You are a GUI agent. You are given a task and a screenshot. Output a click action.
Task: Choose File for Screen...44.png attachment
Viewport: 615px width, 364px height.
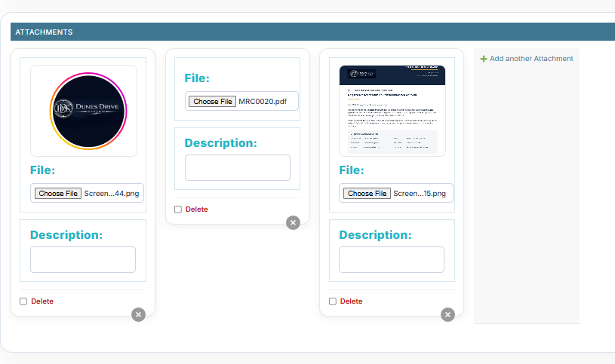(x=58, y=193)
